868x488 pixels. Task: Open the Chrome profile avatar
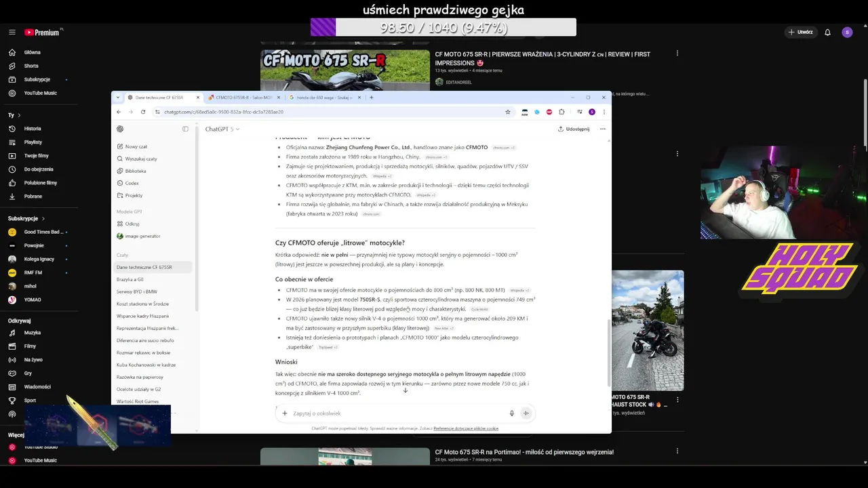coord(592,112)
